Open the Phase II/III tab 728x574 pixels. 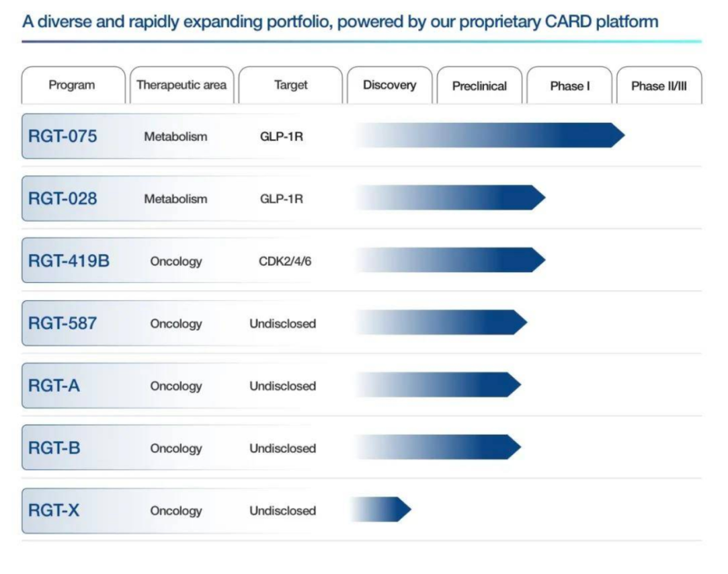[x=659, y=86]
